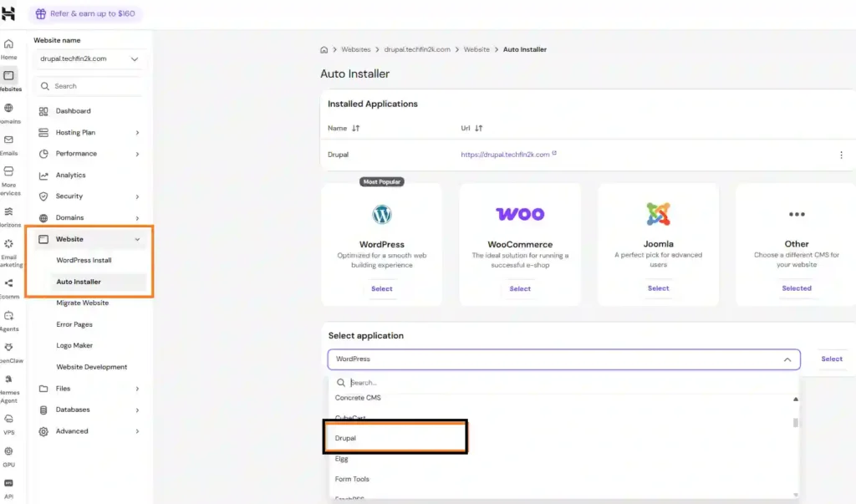This screenshot has width=856, height=504.
Task: Click the gift icon in referral banner
Action: tap(40, 13)
